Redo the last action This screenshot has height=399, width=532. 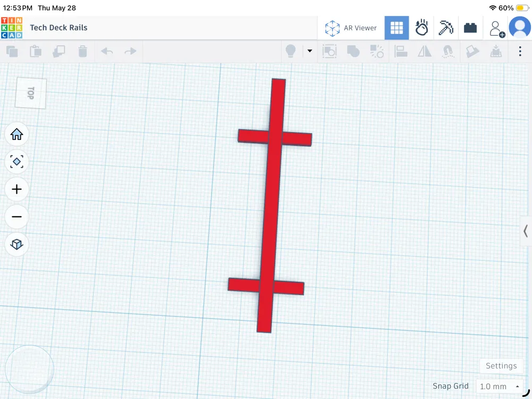[130, 51]
